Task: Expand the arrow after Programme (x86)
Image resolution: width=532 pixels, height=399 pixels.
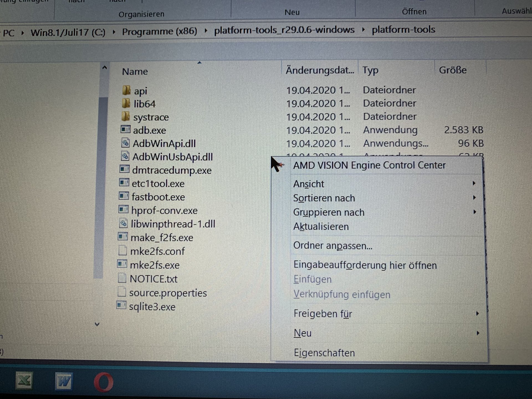Action: click(206, 30)
